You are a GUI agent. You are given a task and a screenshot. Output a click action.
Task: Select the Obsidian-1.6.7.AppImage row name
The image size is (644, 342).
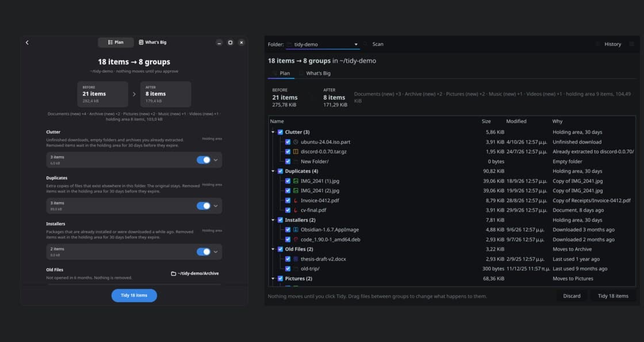pyautogui.click(x=330, y=229)
